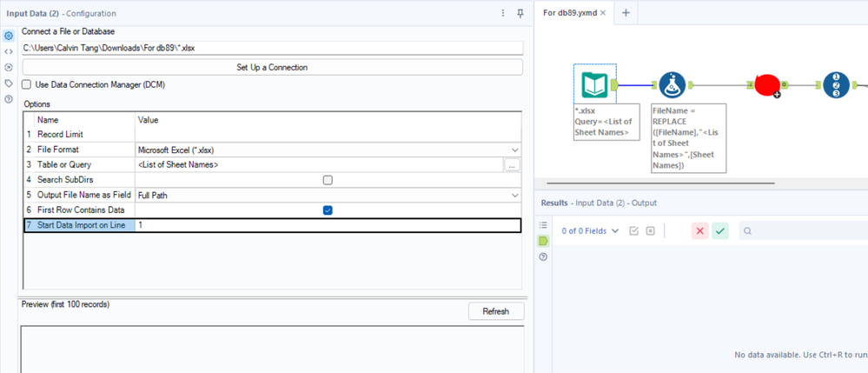
Task: Click the canvas horizontal scrollbar
Action: click(660, 183)
